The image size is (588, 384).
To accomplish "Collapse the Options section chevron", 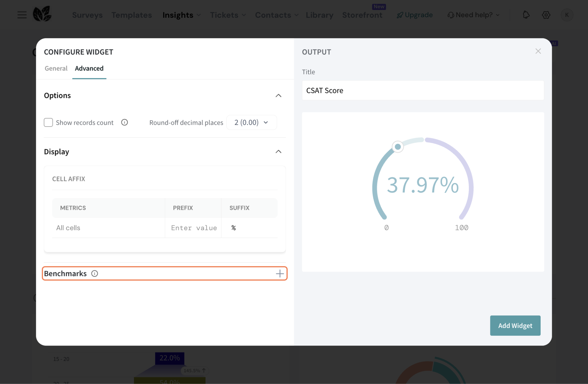I will point(278,96).
